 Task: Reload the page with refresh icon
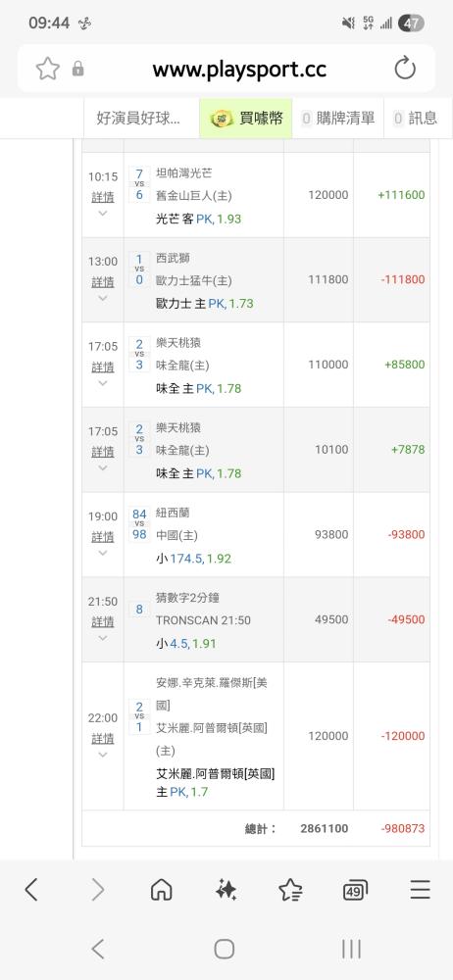click(x=405, y=69)
